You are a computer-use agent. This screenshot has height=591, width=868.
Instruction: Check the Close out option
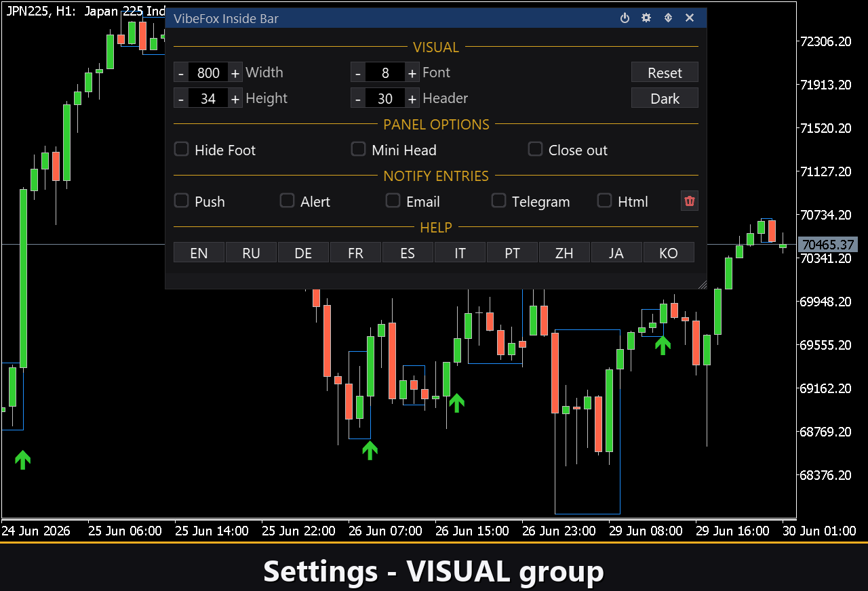[535, 149]
